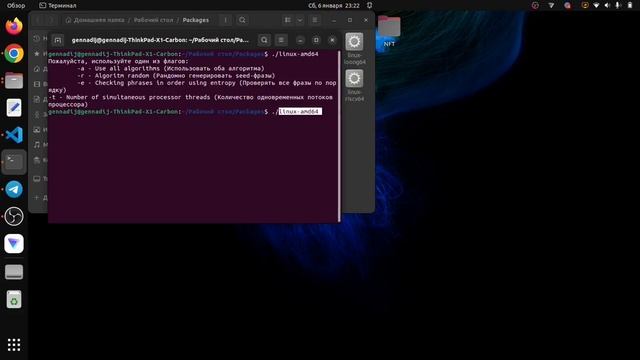Click the highlighted linux-amd64 command text
This screenshot has width=640, height=360.
pyautogui.click(x=300, y=111)
